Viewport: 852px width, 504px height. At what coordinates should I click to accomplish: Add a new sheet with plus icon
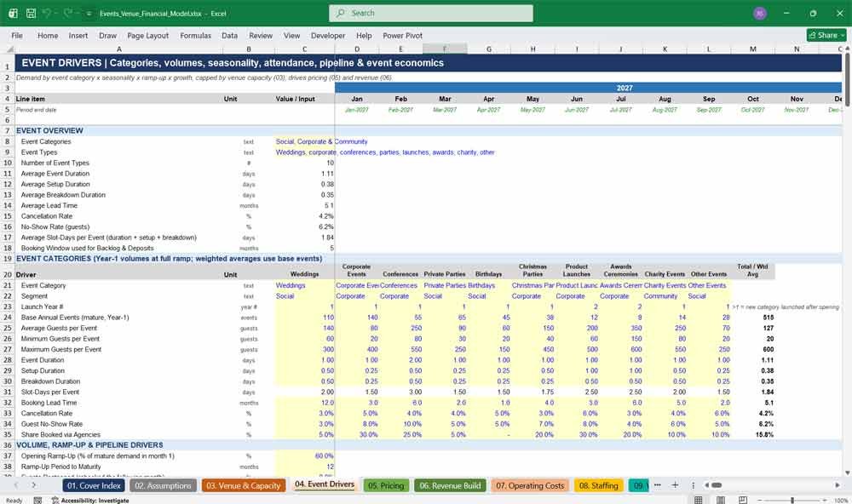(x=675, y=485)
